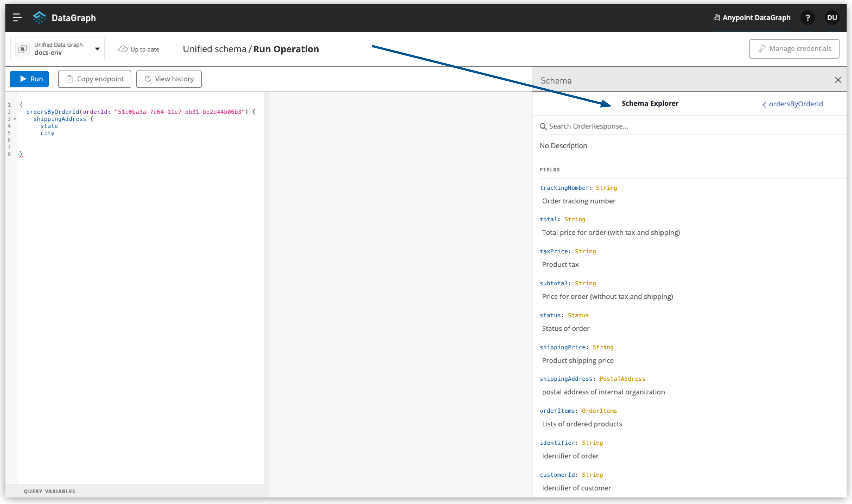The image size is (852, 504).
Task: Copy the endpoint using the clipboard icon
Action: click(x=69, y=79)
